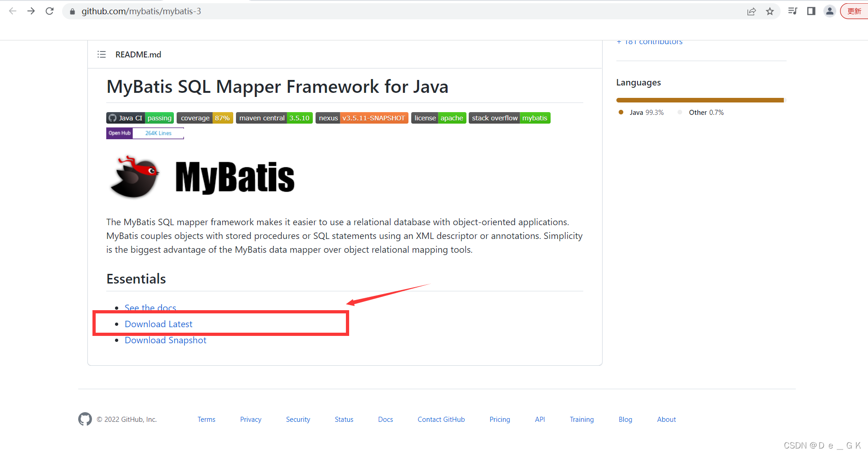
Task: Click the browser forward arrow
Action: point(31,11)
